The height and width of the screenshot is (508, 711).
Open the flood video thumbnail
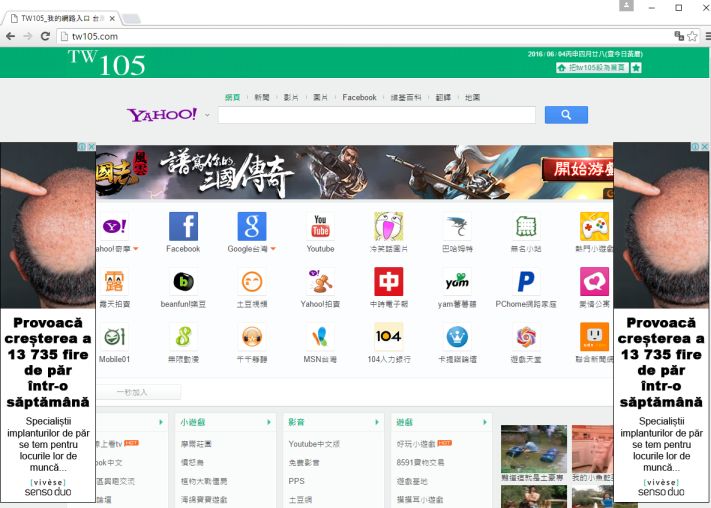click(x=534, y=449)
